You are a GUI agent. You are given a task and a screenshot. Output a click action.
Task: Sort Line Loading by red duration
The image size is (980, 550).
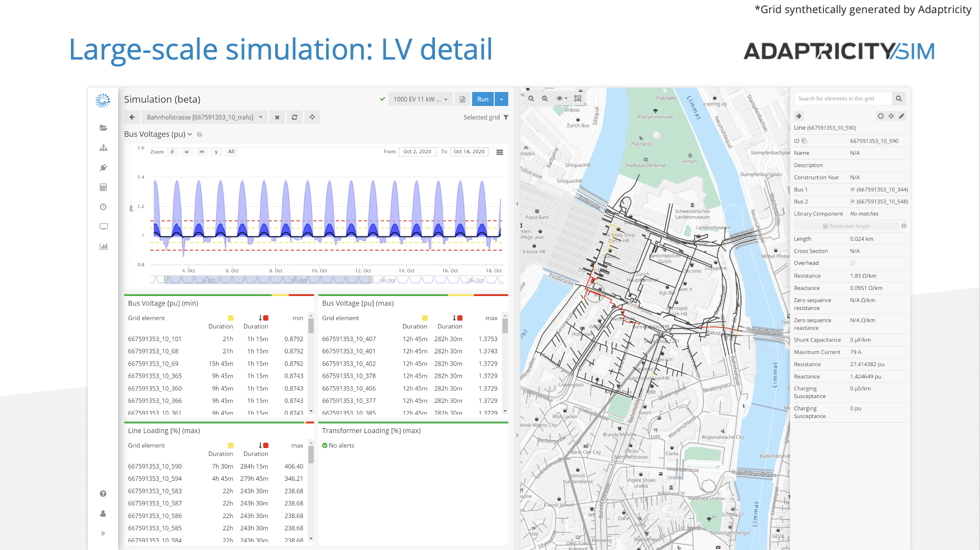click(263, 445)
